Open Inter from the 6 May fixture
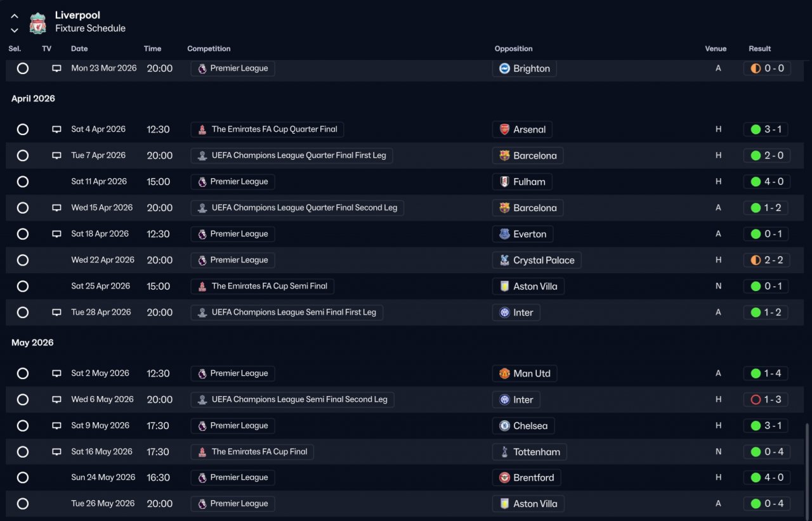 516,400
